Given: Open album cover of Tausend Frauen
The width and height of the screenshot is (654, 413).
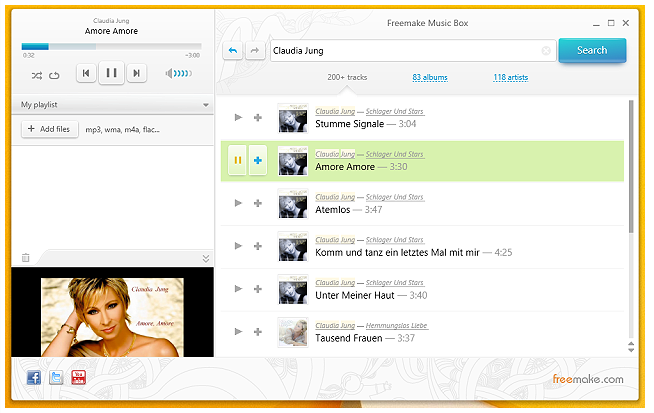Looking at the screenshot, I should (293, 332).
